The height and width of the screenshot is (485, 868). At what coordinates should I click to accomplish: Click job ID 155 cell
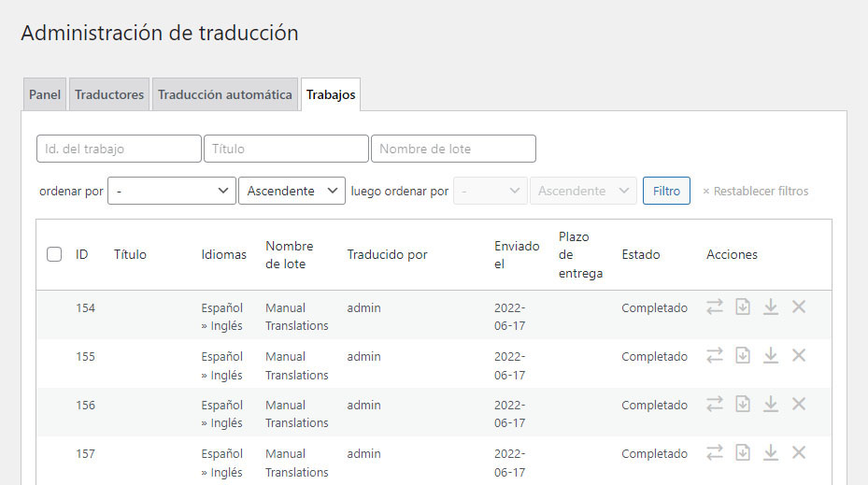pyautogui.click(x=85, y=357)
